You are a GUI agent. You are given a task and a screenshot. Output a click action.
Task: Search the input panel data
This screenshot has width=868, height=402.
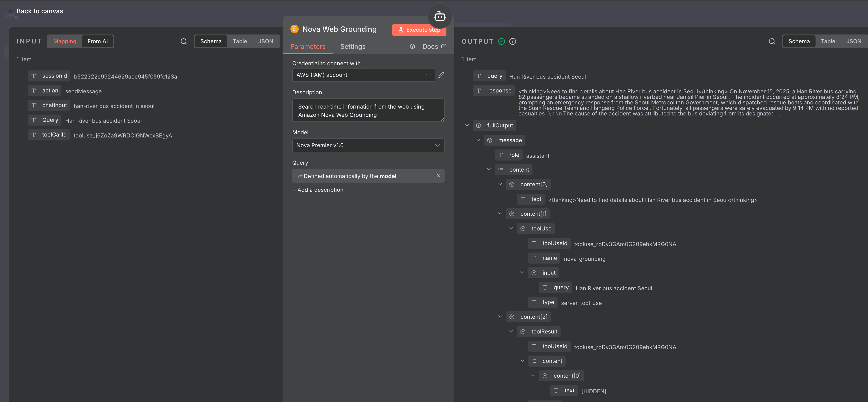184,41
